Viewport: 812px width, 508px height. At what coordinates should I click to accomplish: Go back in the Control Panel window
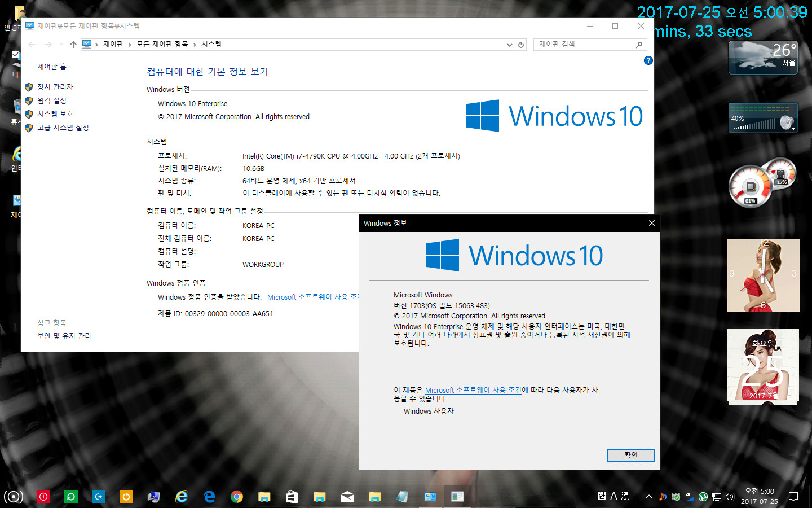pyautogui.click(x=32, y=45)
